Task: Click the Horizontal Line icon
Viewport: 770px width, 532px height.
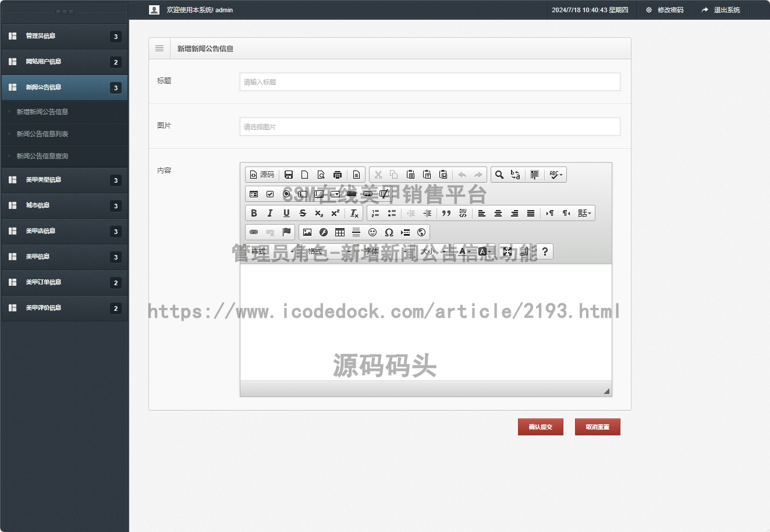Action: (x=356, y=232)
